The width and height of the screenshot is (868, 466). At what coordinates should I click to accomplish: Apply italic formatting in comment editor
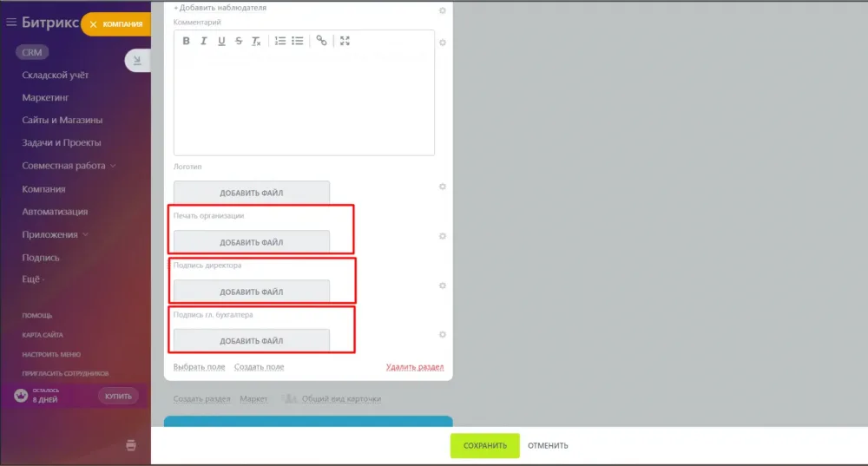[x=204, y=41]
